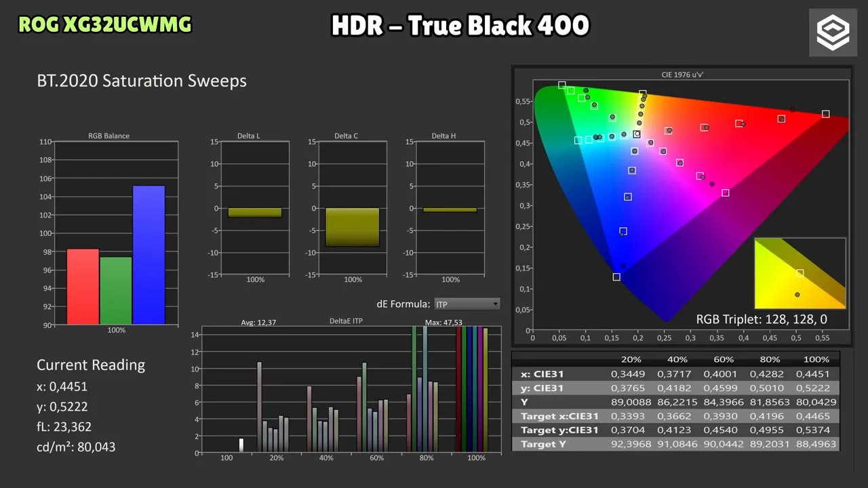Click the Delta C yellow bar
This screenshot has width=868, height=488.
click(353, 227)
